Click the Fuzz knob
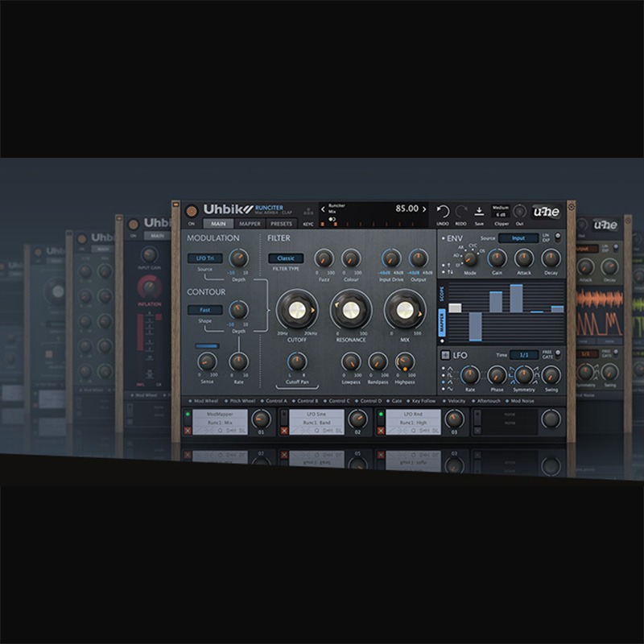The image size is (644, 644). [x=324, y=258]
